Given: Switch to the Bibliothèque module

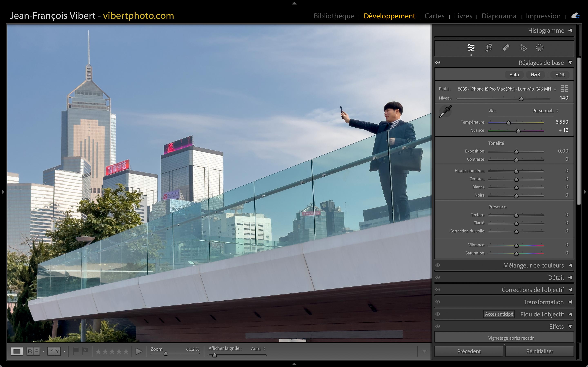Looking at the screenshot, I should pyautogui.click(x=334, y=16).
